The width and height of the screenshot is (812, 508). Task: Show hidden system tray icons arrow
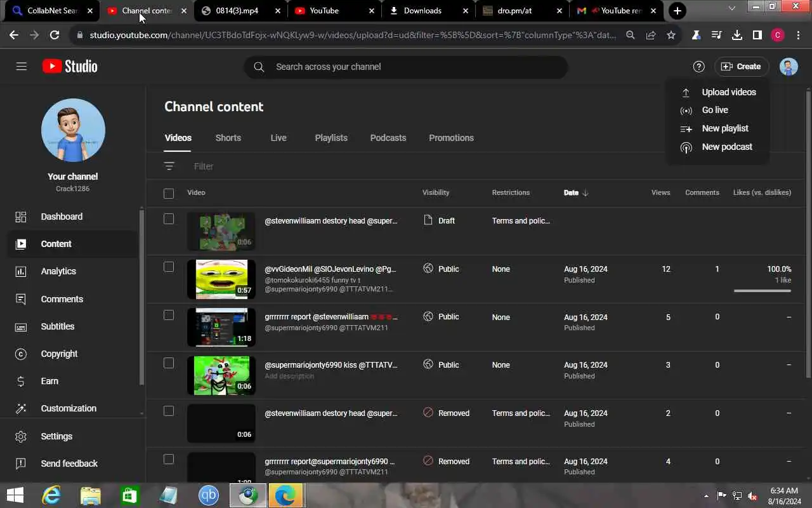(707, 496)
